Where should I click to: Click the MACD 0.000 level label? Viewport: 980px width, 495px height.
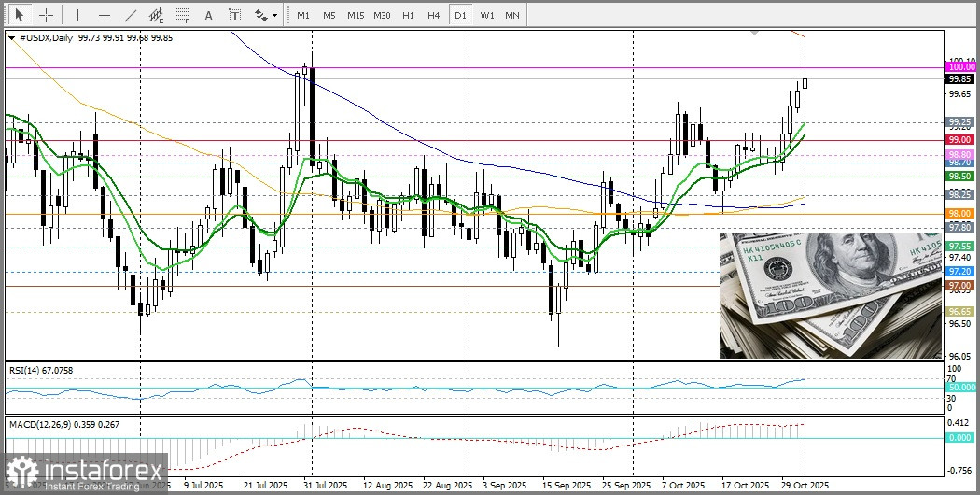pos(960,438)
